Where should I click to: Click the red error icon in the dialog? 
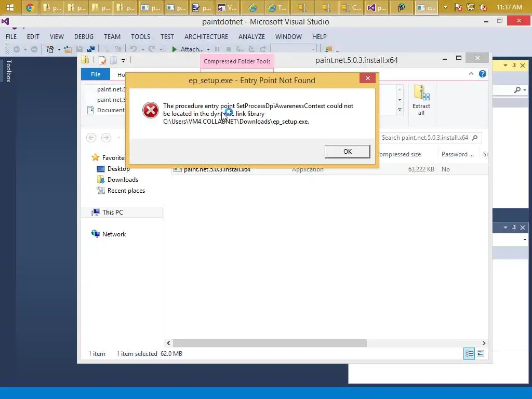coord(150,110)
